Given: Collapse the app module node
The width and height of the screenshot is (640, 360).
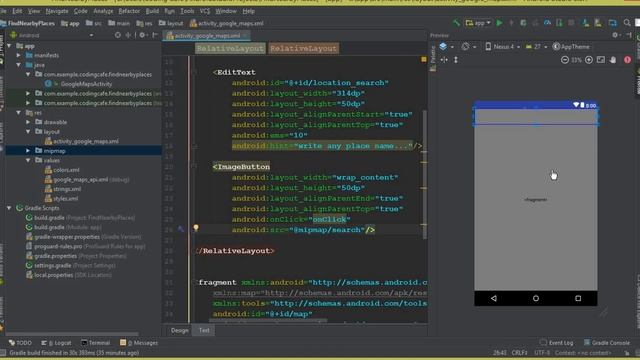Looking at the screenshot, I should pyautogui.click(x=9, y=46).
